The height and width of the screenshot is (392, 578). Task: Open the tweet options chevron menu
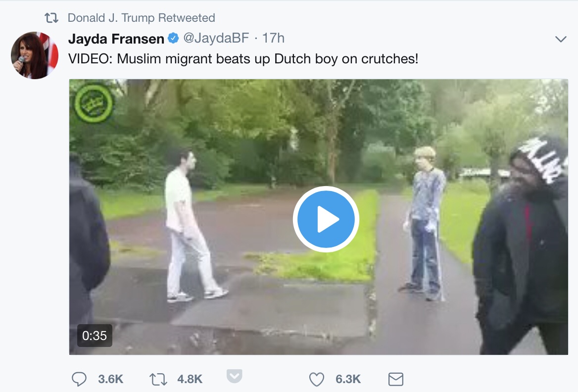pyautogui.click(x=561, y=39)
